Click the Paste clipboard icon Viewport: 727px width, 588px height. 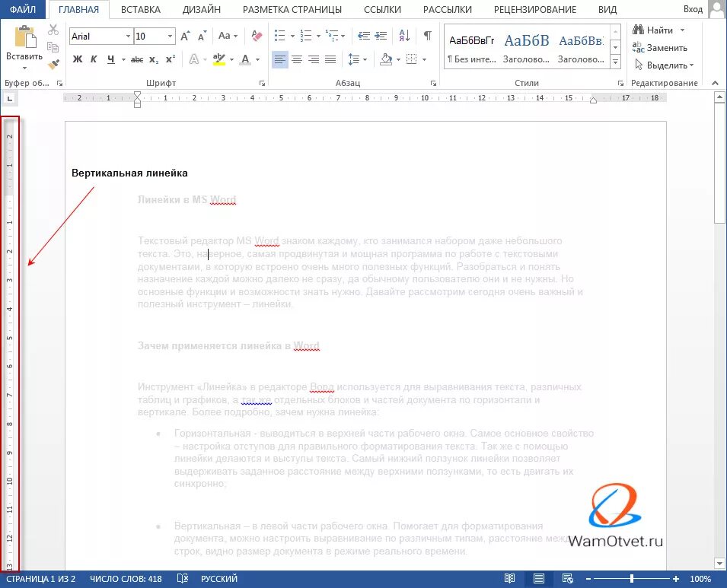click(24, 37)
